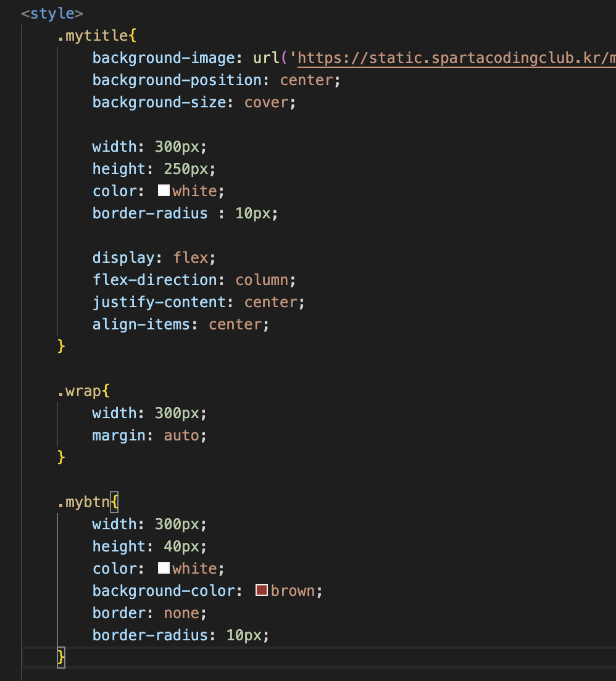Click the cover value of background-size
The width and height of the screenshot is (616, 681).
(x=266, y=102)
